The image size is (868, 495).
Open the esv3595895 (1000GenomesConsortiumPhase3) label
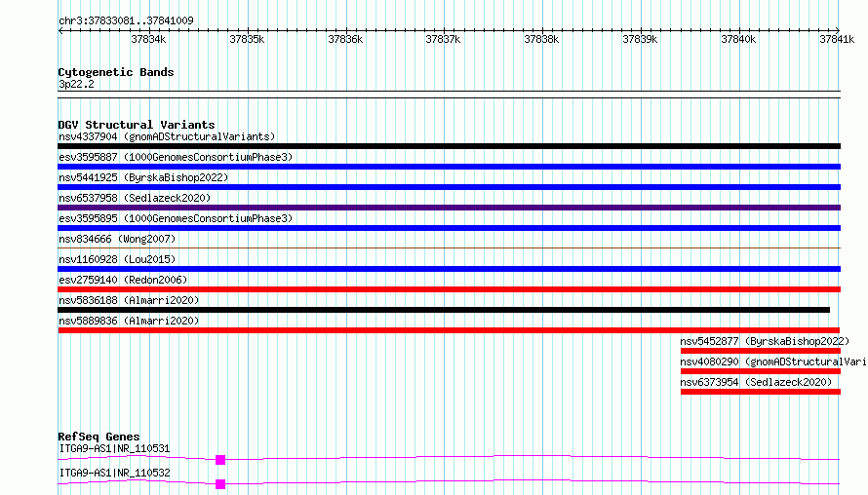point(176,218)
